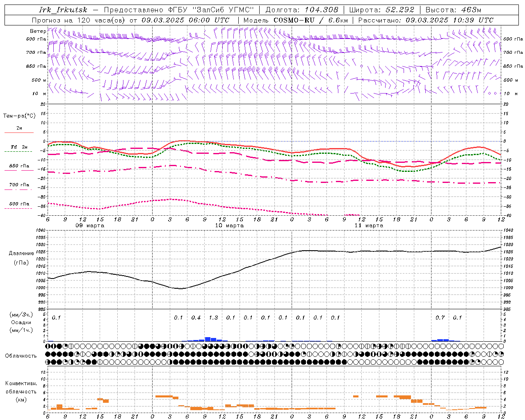Click the 10 м wind level label on left
Viewport: 525px width, 420px height.
(39, 94)
